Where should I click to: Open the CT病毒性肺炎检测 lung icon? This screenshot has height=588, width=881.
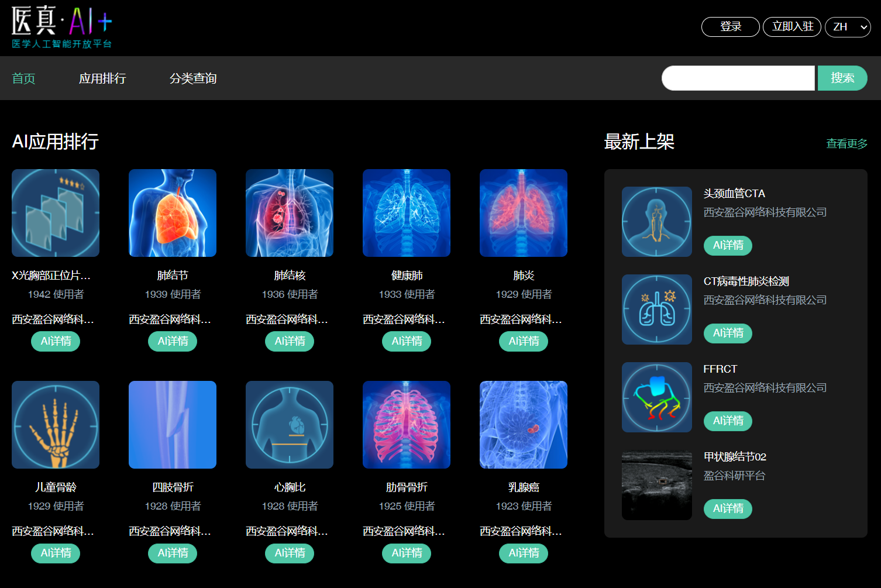[x=656, y=310]
